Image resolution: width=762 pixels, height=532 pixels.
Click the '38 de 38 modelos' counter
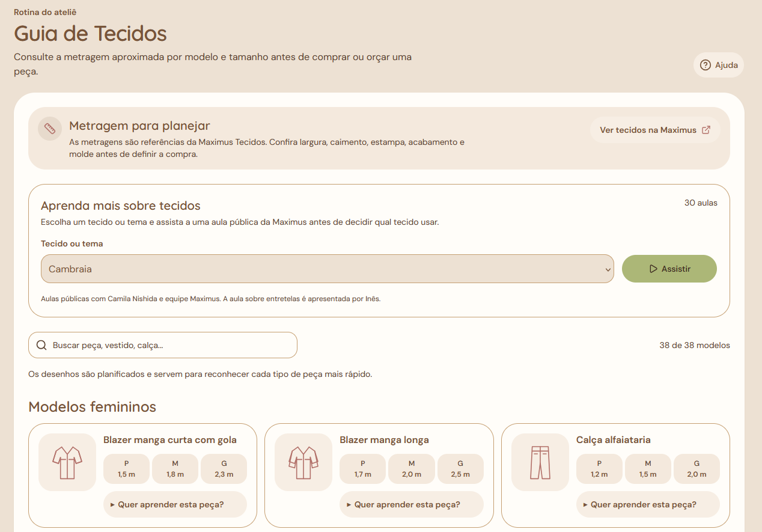tap(695, 345)
